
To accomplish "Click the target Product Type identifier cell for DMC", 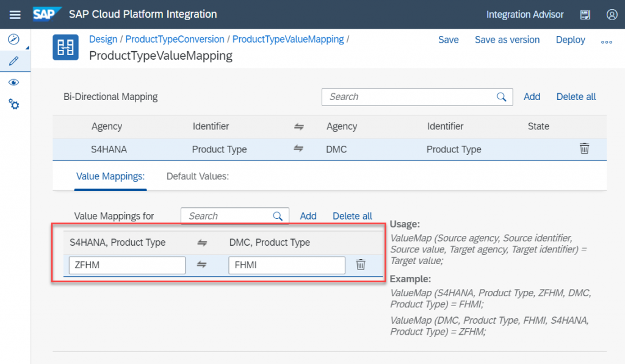I will point(453,149).
